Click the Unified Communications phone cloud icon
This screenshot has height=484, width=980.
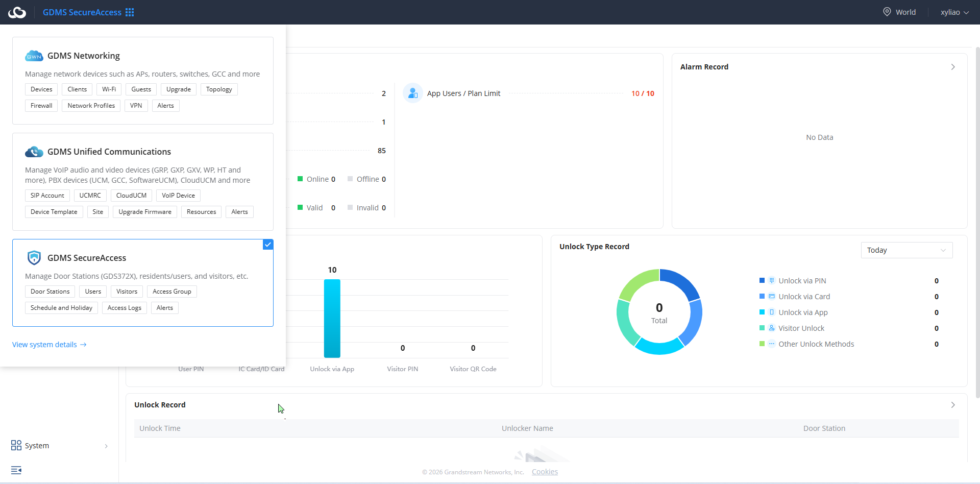tap(34, 152)
